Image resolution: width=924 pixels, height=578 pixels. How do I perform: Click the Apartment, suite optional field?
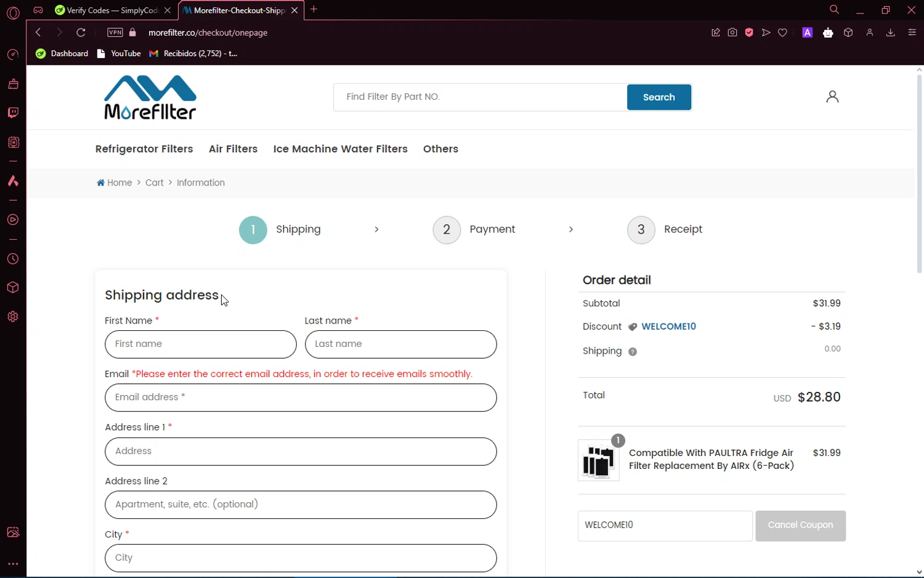coord(301,505)
